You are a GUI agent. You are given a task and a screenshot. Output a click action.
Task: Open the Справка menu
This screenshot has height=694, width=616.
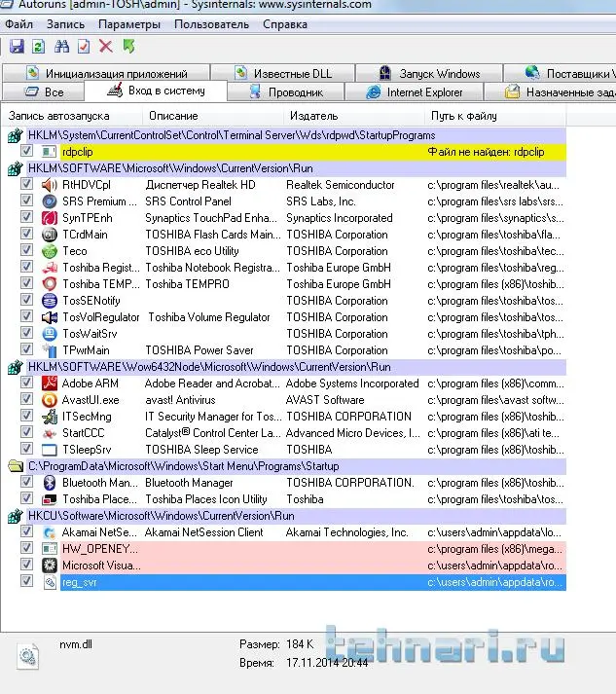[285, 24]
